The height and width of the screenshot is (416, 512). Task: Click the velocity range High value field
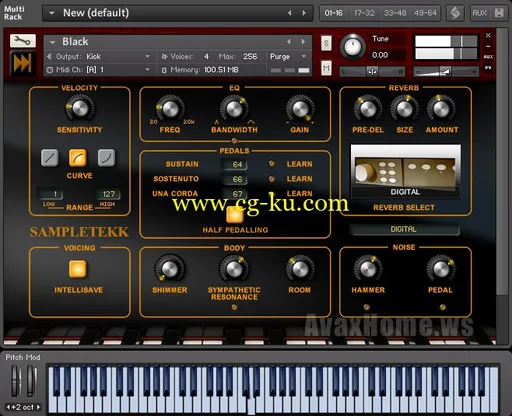(x=108, y=194)
